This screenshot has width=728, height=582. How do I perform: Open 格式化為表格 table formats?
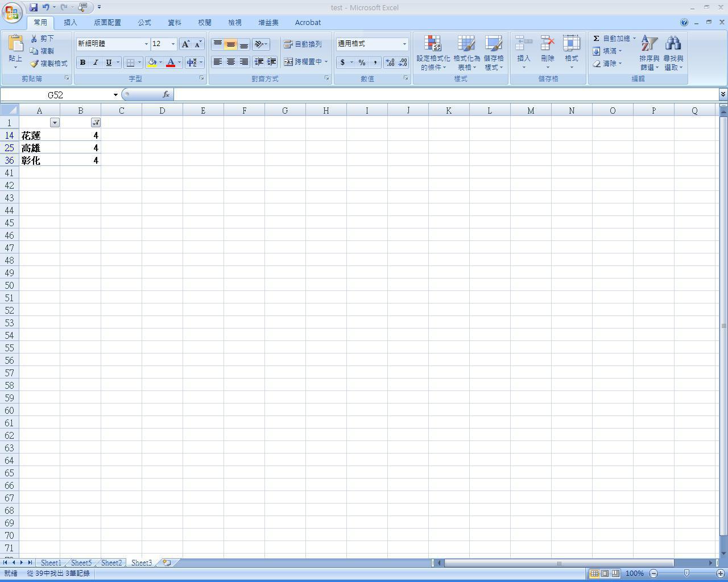466,53
